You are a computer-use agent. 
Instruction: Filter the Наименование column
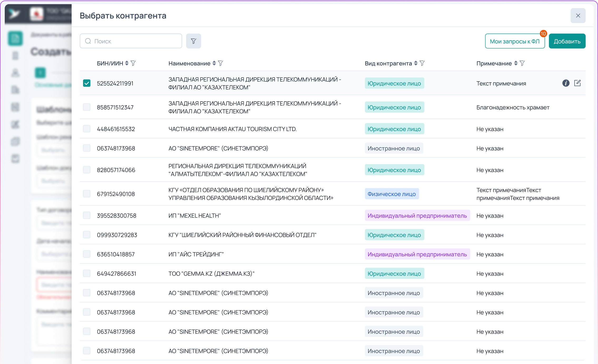pyautogui.click(x=221, y=63)
